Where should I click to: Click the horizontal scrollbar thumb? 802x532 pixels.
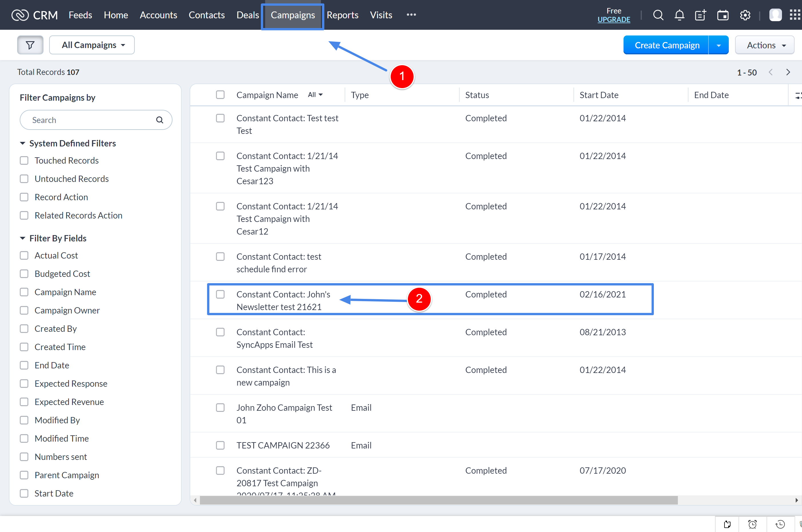[439, 501]
